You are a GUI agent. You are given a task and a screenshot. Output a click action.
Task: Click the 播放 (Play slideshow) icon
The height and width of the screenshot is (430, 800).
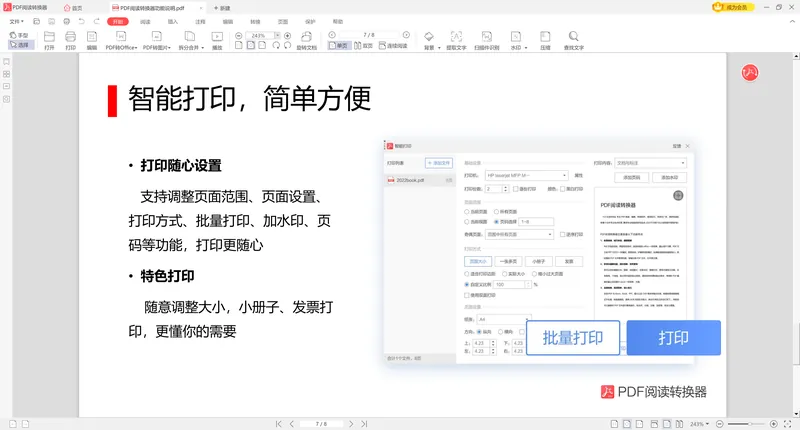pos(217,37)
